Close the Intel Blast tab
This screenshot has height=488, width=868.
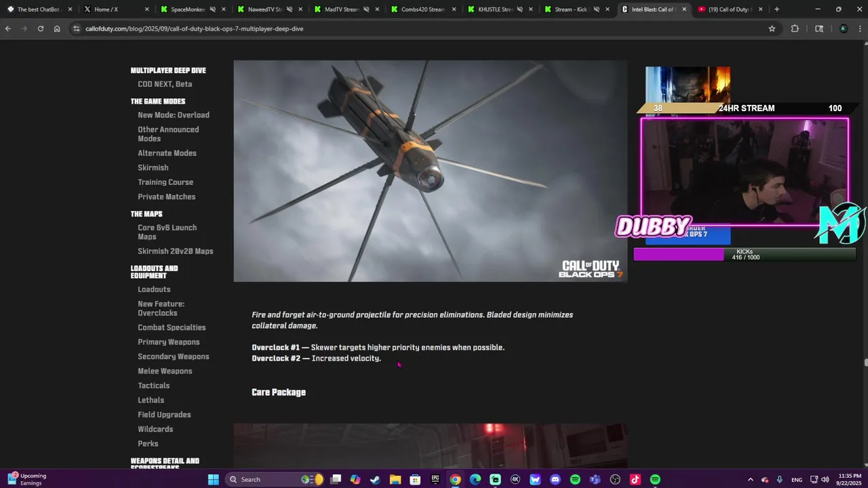684,9
